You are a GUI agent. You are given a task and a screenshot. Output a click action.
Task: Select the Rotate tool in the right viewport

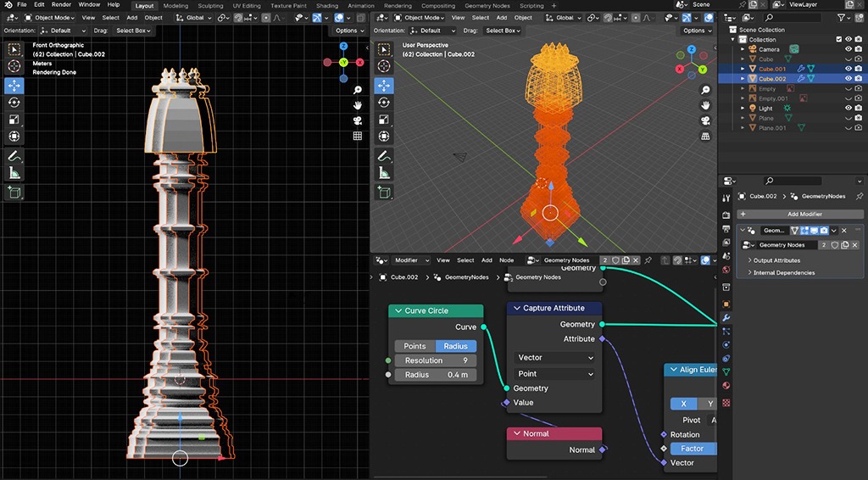click(384, 103)
